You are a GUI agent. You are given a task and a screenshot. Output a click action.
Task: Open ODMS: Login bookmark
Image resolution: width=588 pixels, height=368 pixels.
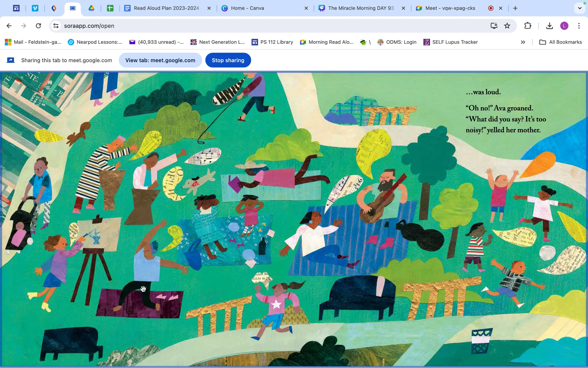pyautogui.click(x=397, y=42)
